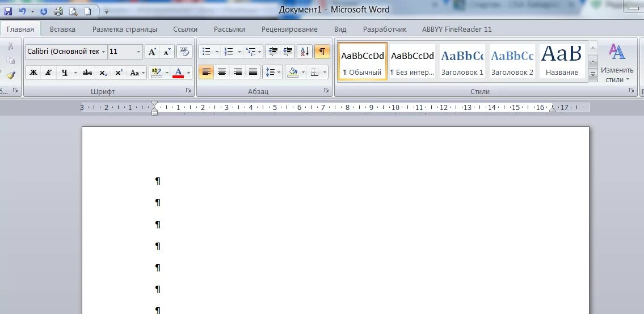Click the Format Painter brush icon

[11, 75]
